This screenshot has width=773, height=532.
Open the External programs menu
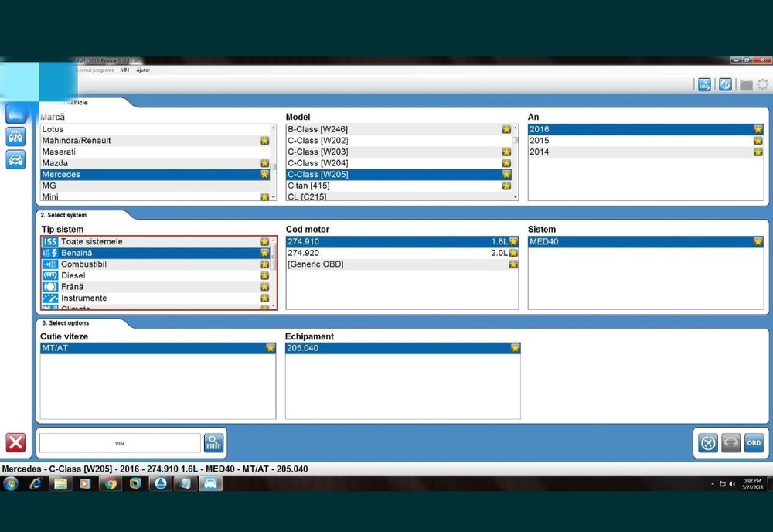pyautogui.click(x=94, y=70)
